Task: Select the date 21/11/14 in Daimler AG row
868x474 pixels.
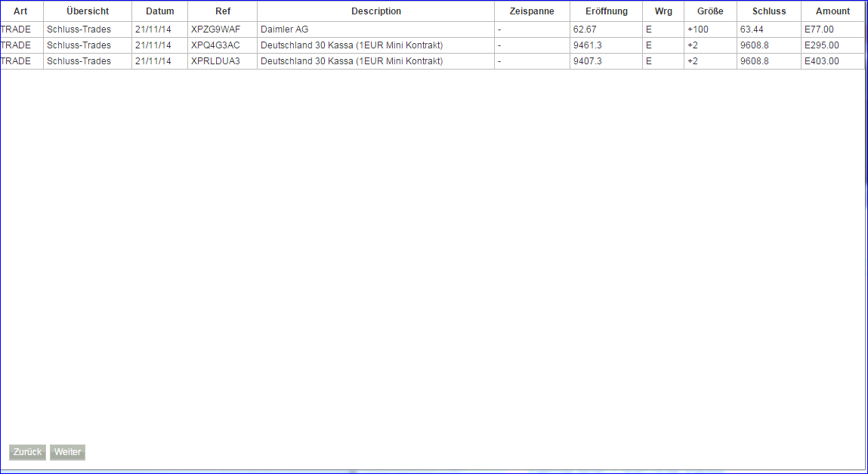Action: [x=160, y=29]
